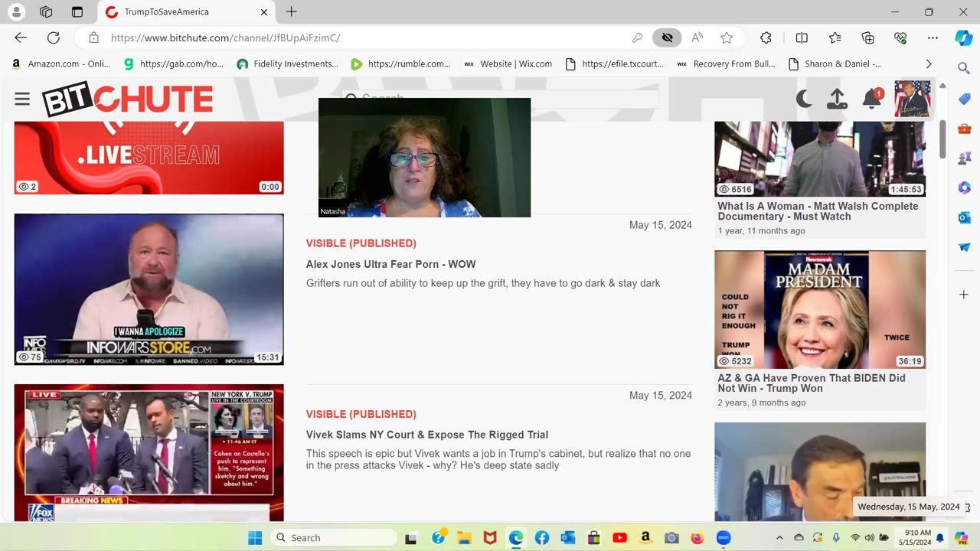Expand more bookmarks chevron

pyautogui.click(x=929, y=64)
